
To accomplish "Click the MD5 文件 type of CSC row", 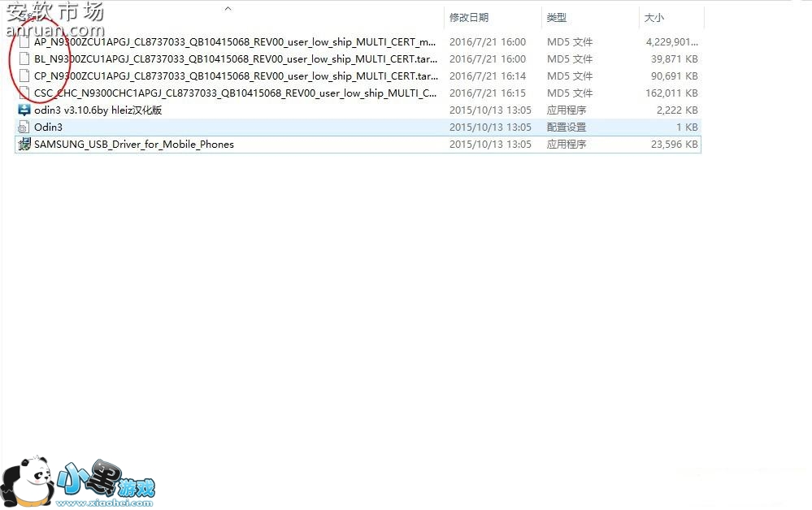I will pyautogui.click(x=570, y=93).
